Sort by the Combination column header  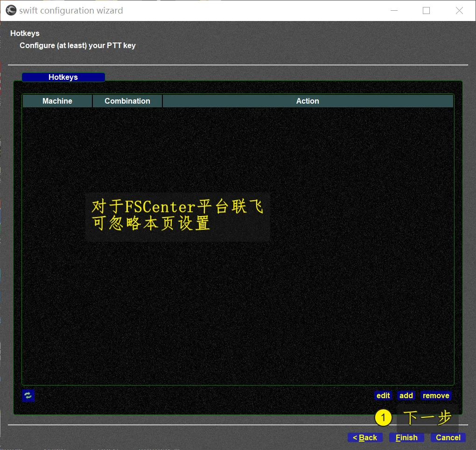127,101
